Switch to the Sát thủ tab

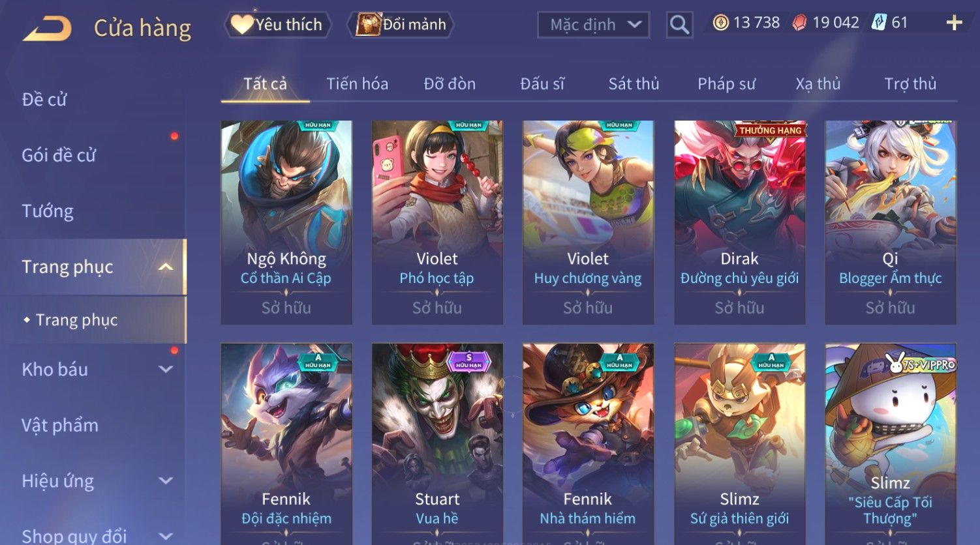point(634,83)
